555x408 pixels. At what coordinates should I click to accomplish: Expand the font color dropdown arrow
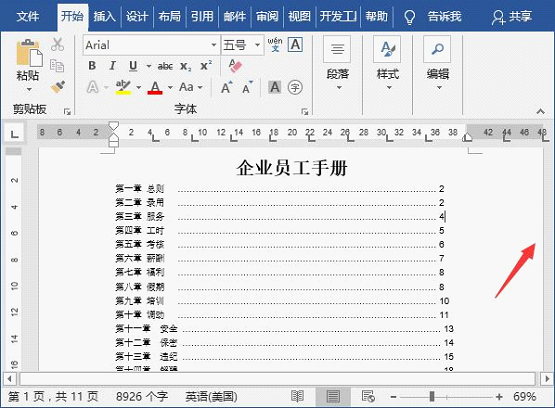point(170,87)
